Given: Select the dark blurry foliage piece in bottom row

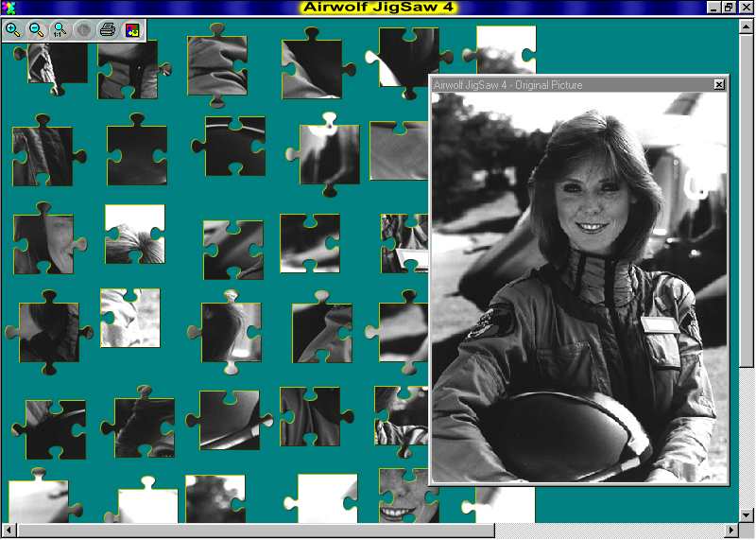Looking at the screenshot, I should coord(215,499).
